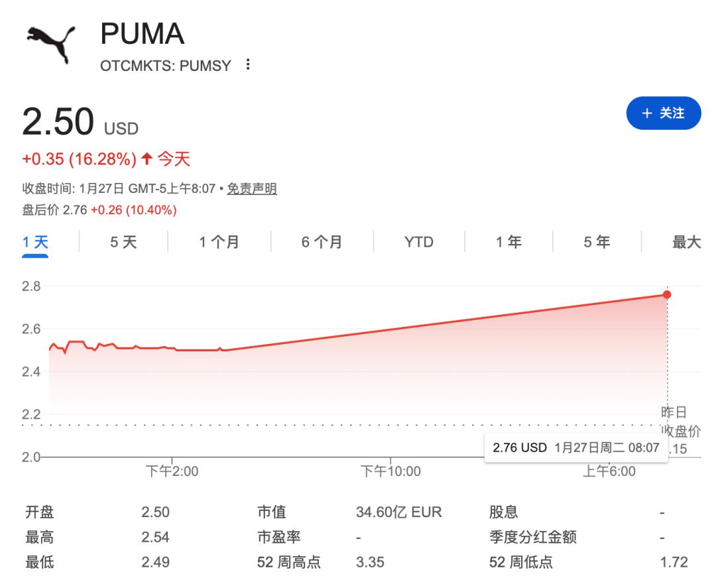Click the red up arrow beside 今天
This screenshot has width=716, height=588.
coord(147,159)
